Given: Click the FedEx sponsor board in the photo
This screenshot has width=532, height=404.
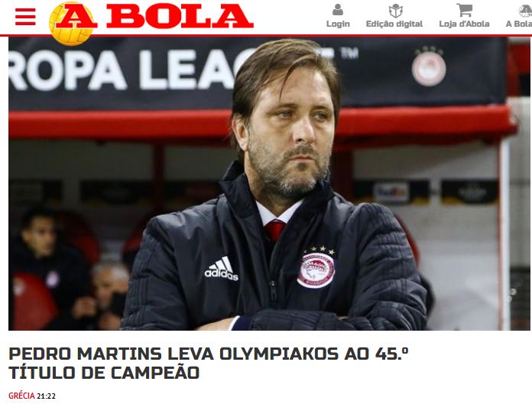Looking at the screenshot, I should pos(391,192).
